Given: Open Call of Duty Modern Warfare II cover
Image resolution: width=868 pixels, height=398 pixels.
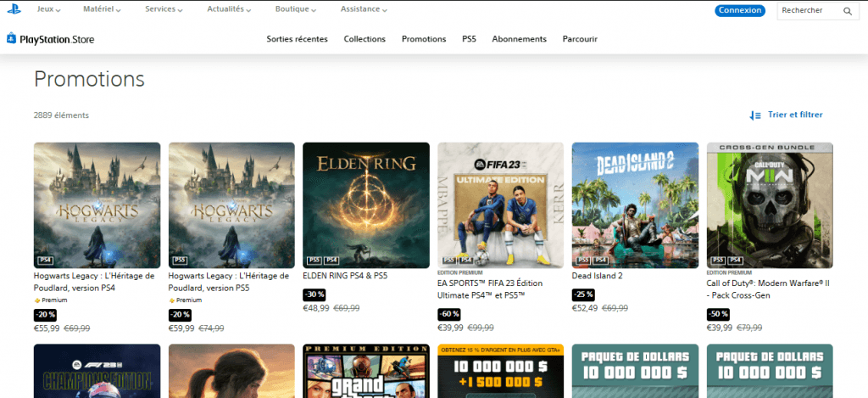Looking at the screenshot, I should (770, 205).
